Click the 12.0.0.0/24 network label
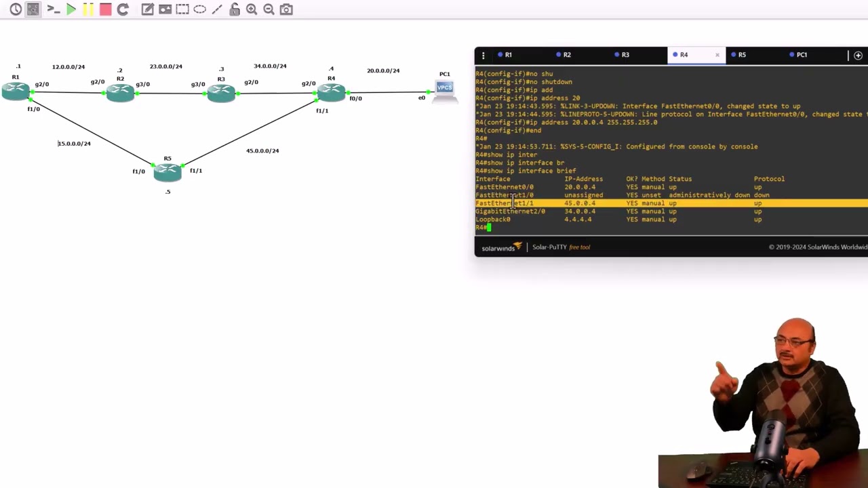Screen dimensions: 868x488 point(68,67)
